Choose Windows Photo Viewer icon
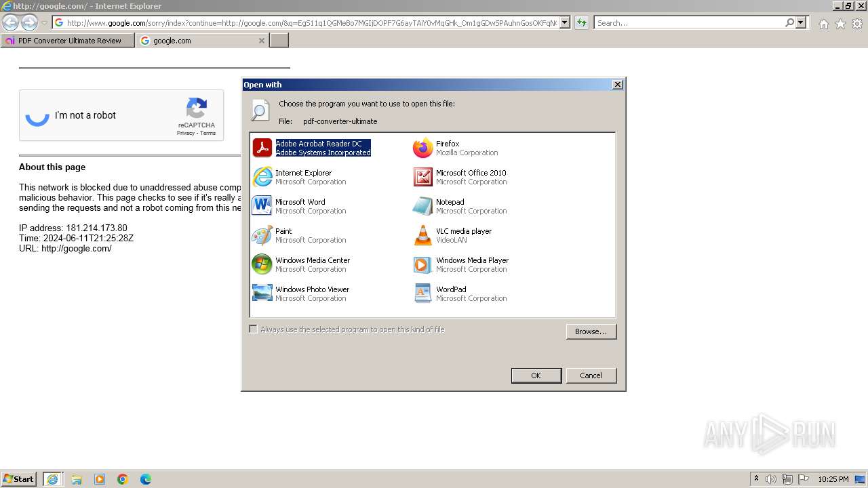 (x=262, y=293)
